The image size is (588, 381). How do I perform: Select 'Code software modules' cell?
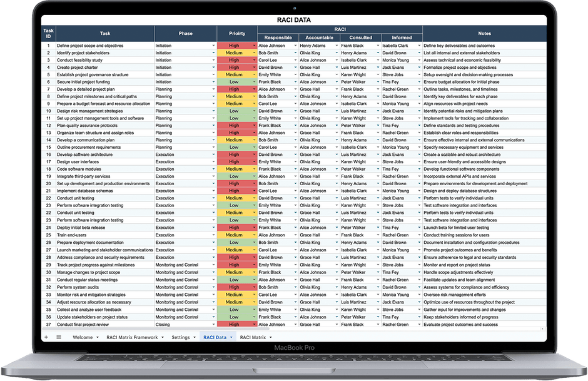click(105, 169)
